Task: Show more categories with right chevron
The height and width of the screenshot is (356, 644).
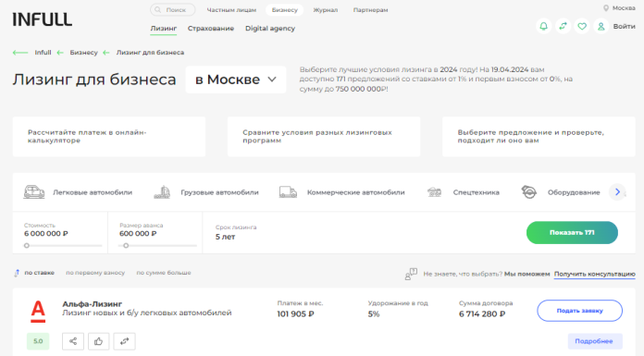Action: click(x=617, y=192)
